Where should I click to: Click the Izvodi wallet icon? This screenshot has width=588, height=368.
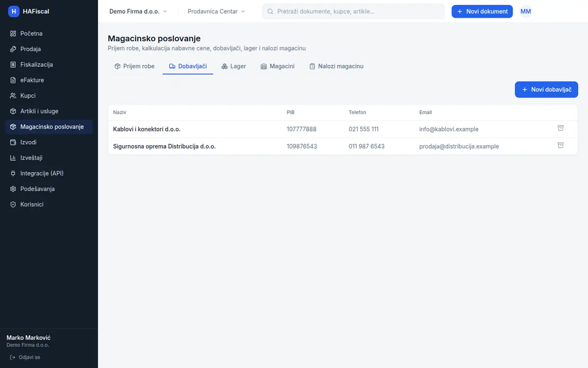click(x=13, y=142)
